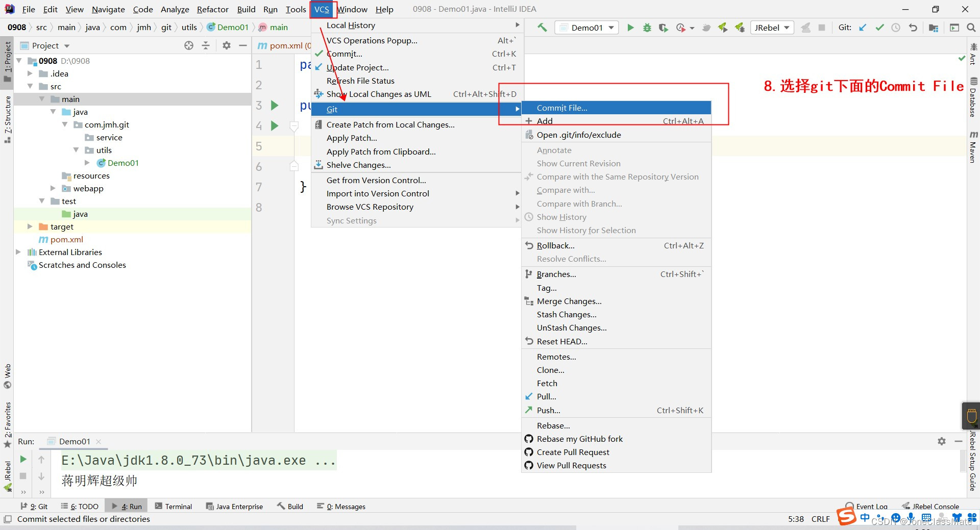Screen dimensions: 980x530
Task: Open Project panel settings gear
Action: coord(227,45)
